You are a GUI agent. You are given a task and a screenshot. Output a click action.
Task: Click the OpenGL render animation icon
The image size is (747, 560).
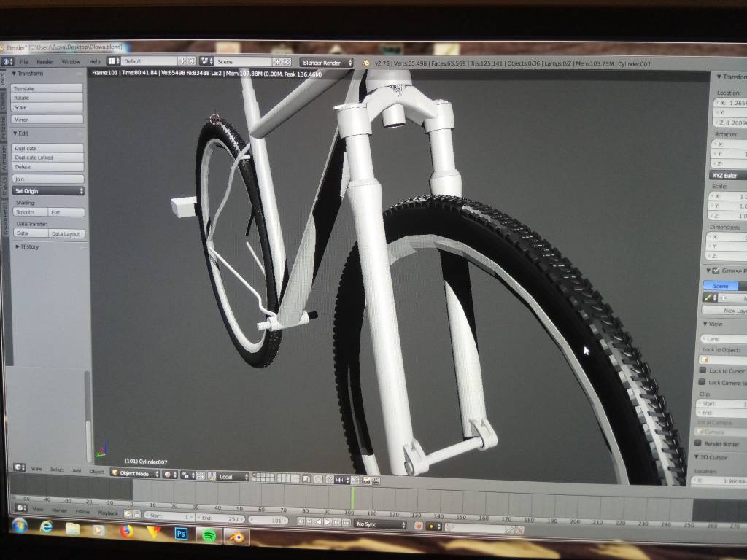coord(376,481)
